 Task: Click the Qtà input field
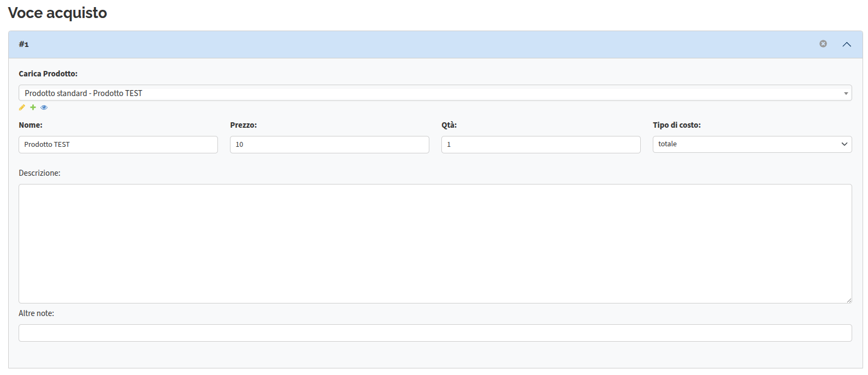click(x=541, y=145)
